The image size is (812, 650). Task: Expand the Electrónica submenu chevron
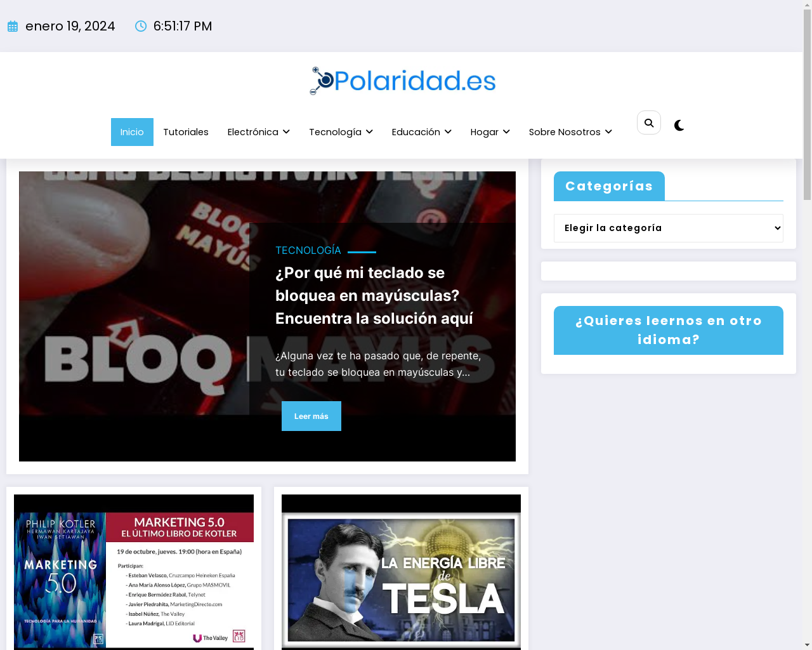point(287,132)
